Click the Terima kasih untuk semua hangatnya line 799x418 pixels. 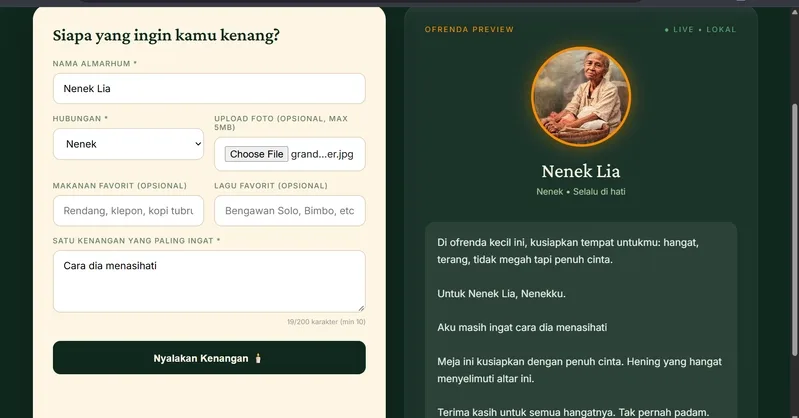click(573, 412)
